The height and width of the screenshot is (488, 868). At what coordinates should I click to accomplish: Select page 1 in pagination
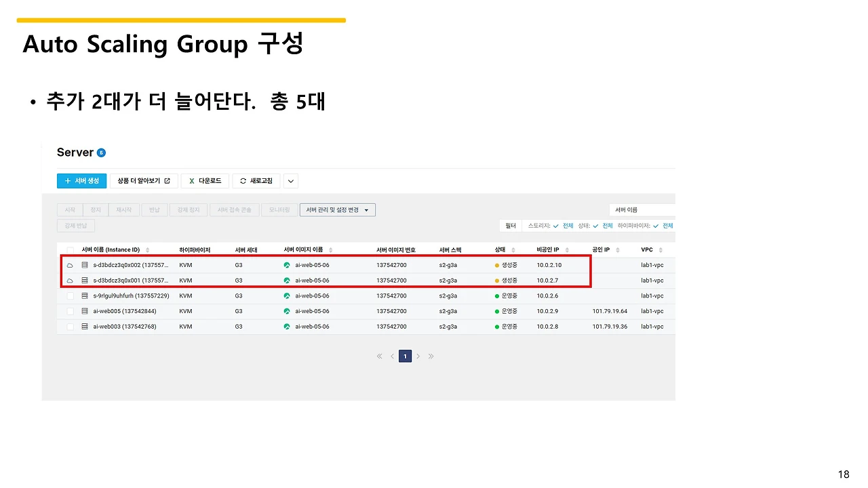[x=405, y=356]
